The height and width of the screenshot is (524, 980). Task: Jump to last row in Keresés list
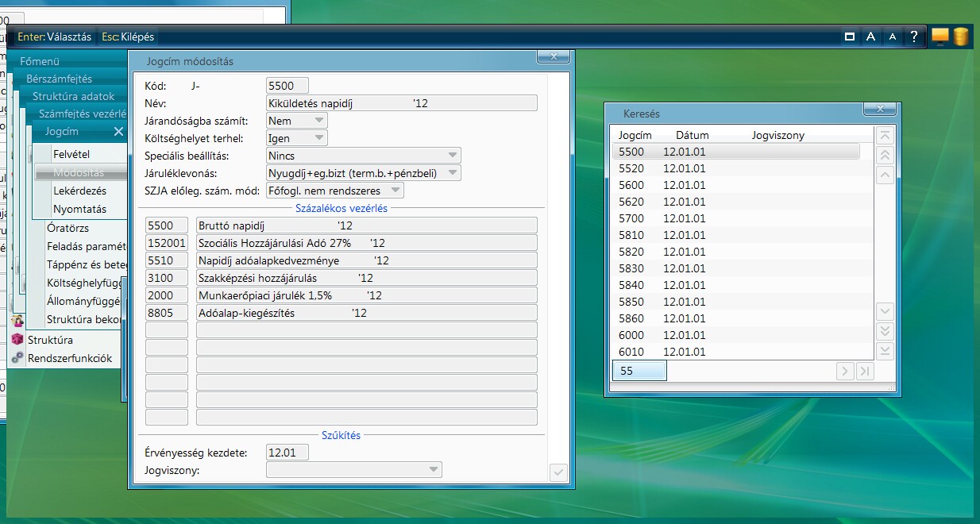(885, 351)
